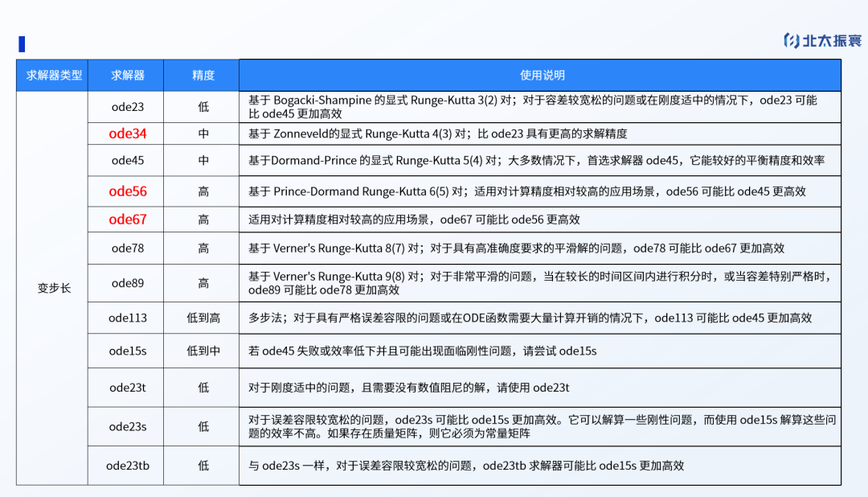
Task: Click the red ode67 solver name
Action: 128,220
